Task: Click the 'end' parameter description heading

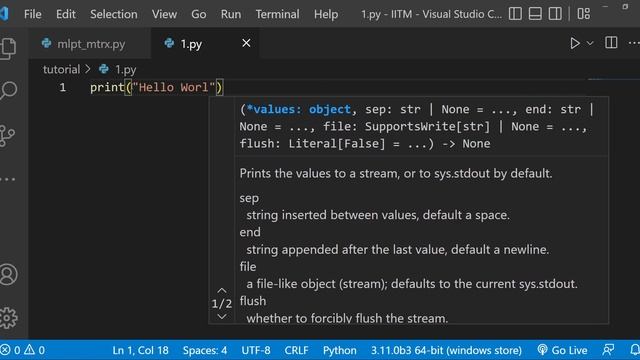Action: tap(250, 232)
